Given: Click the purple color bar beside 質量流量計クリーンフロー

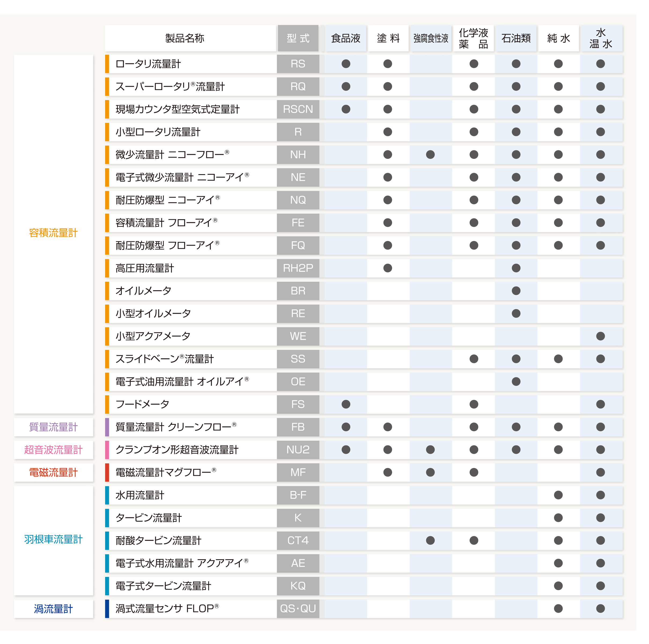Looking at the screenshot, I should (x=107, y=427).
